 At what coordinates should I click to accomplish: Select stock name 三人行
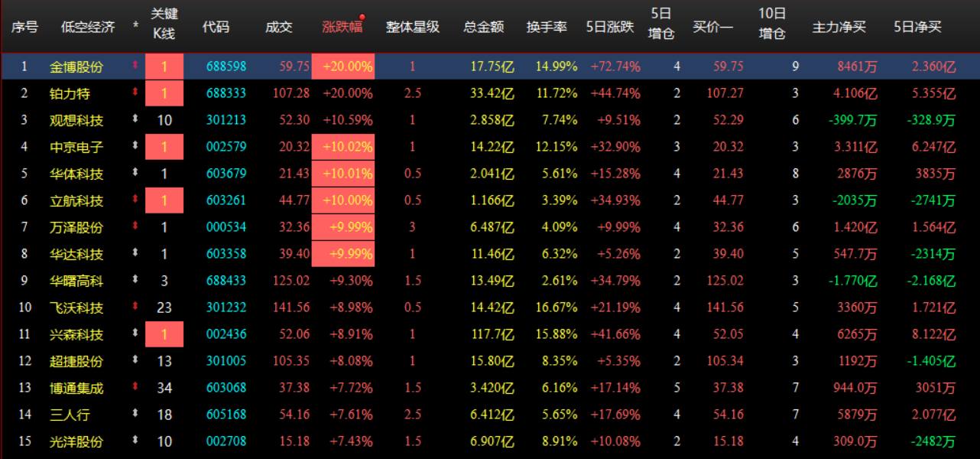click(70, 415)
